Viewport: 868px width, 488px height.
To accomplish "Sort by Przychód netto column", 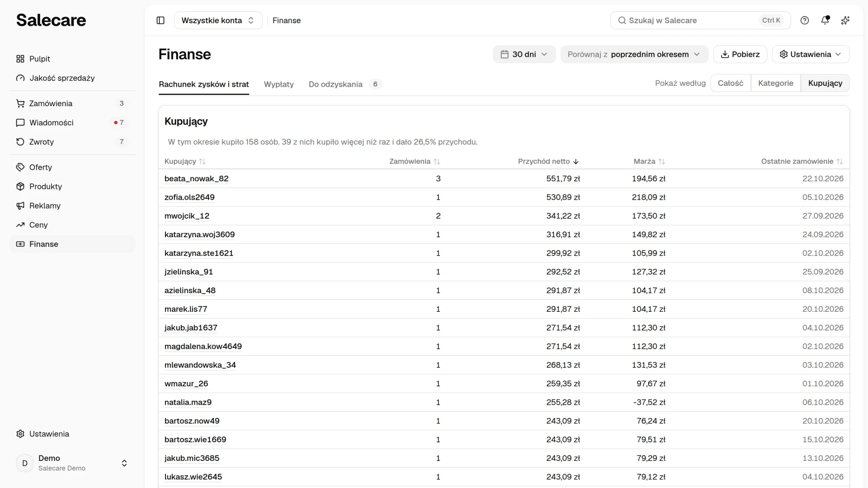I will [548, 161].
